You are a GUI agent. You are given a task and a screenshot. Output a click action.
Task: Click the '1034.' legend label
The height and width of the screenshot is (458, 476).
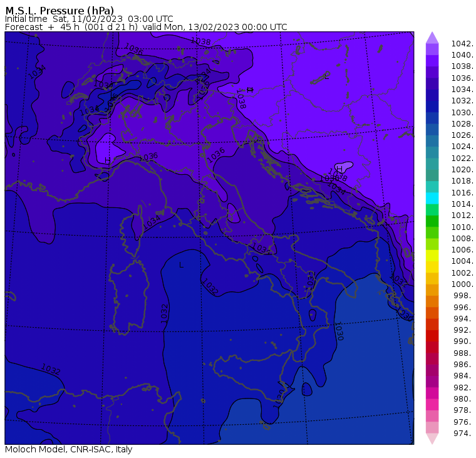[x=462, y=90]
